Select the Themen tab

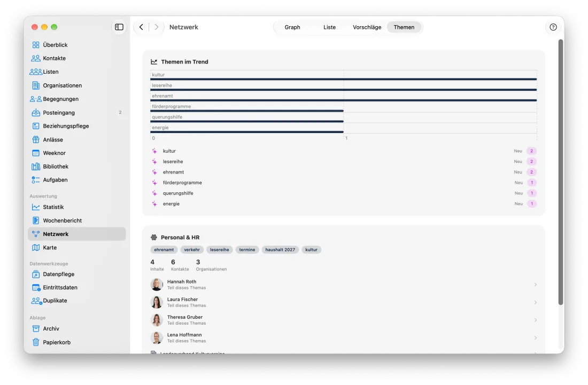point(404,27)
